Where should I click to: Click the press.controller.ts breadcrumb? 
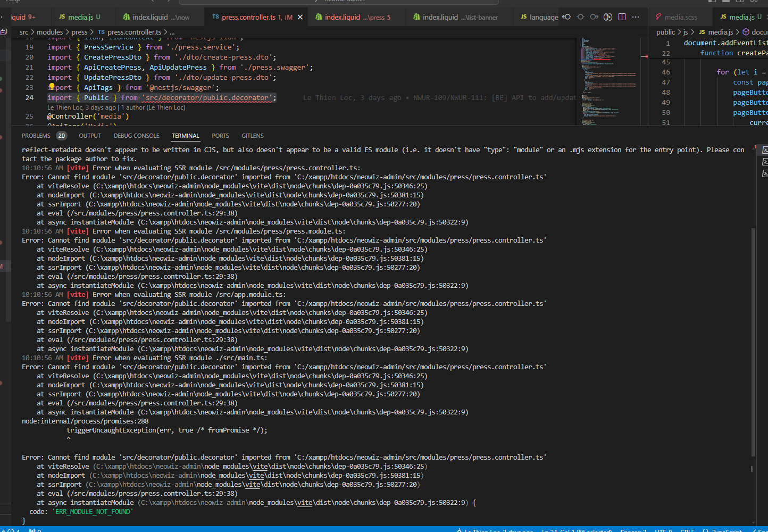coord(129,32)
